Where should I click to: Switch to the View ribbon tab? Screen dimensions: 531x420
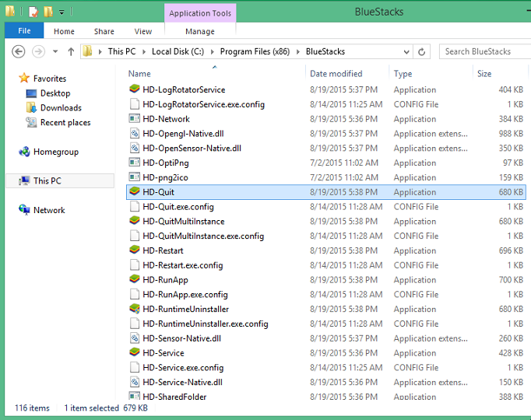point(143,31)
